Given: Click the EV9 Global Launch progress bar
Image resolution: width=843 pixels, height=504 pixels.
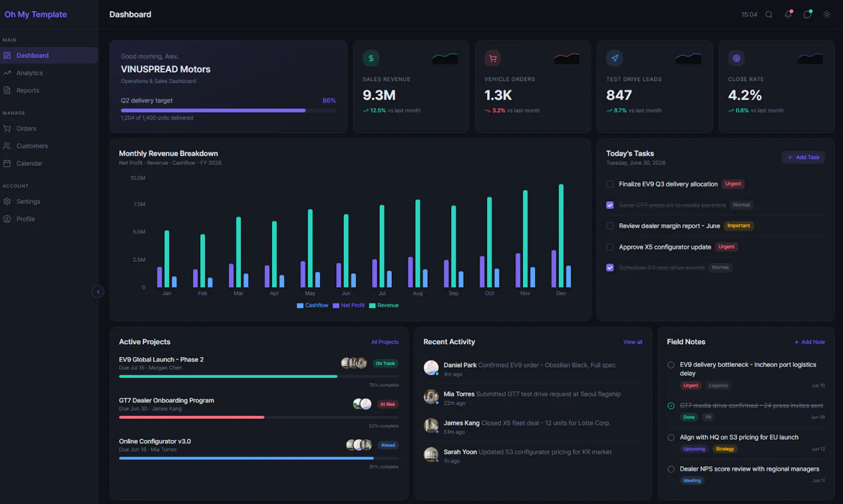Looking at the screenshot, I should click(x=259, y=377).
